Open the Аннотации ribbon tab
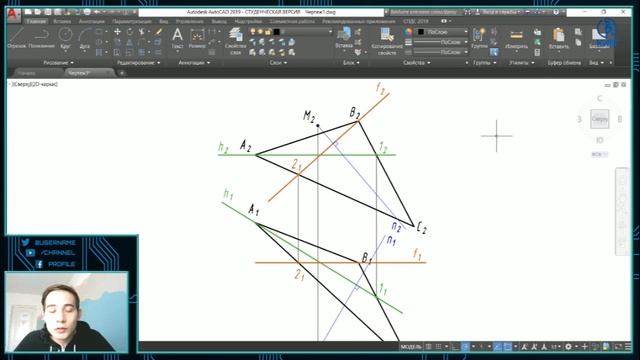 click(x=92, y=21)
